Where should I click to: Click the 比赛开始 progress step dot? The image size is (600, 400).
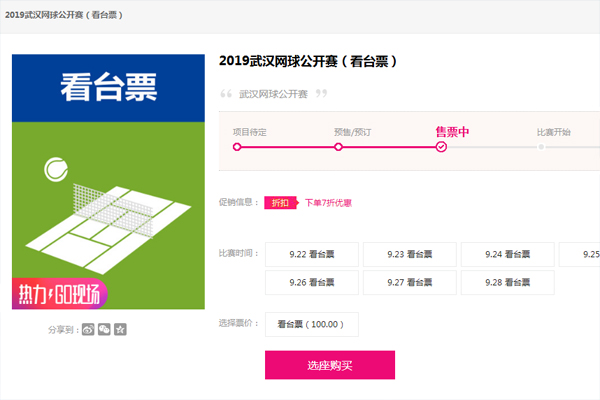pos(541,147)
